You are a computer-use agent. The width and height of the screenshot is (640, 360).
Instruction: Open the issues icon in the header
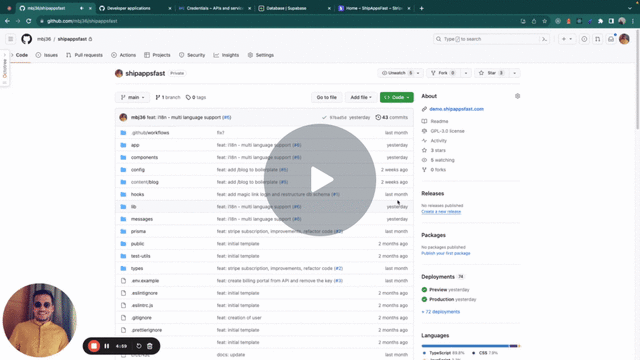pos(584,39)
